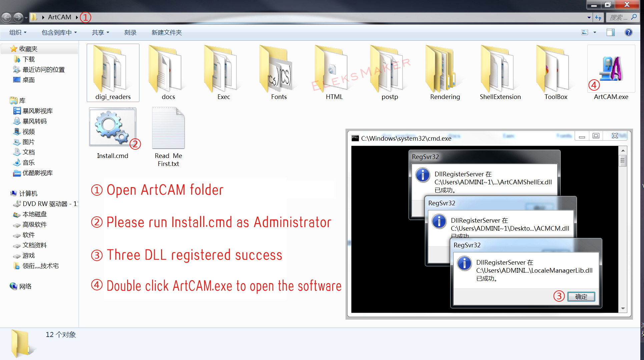Select 本地磁盘 in the navigation tree
Screen dimensions: 644x360
click(x=34, y=214)
